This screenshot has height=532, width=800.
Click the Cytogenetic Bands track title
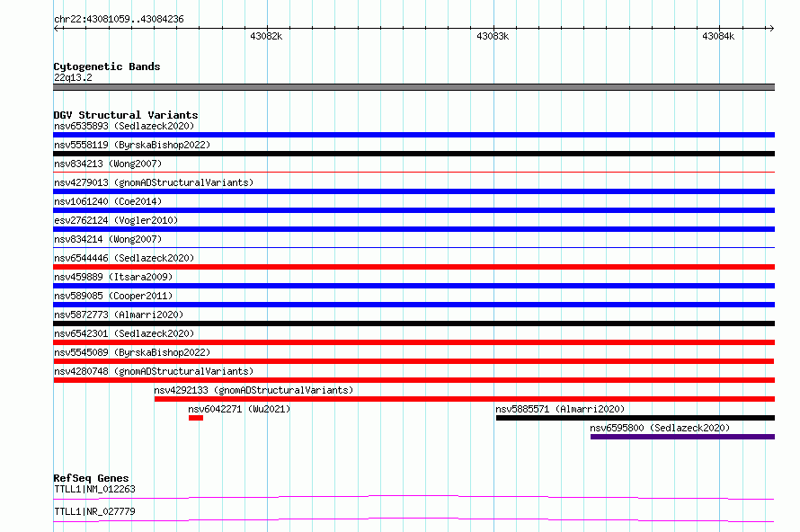(107, 66)
